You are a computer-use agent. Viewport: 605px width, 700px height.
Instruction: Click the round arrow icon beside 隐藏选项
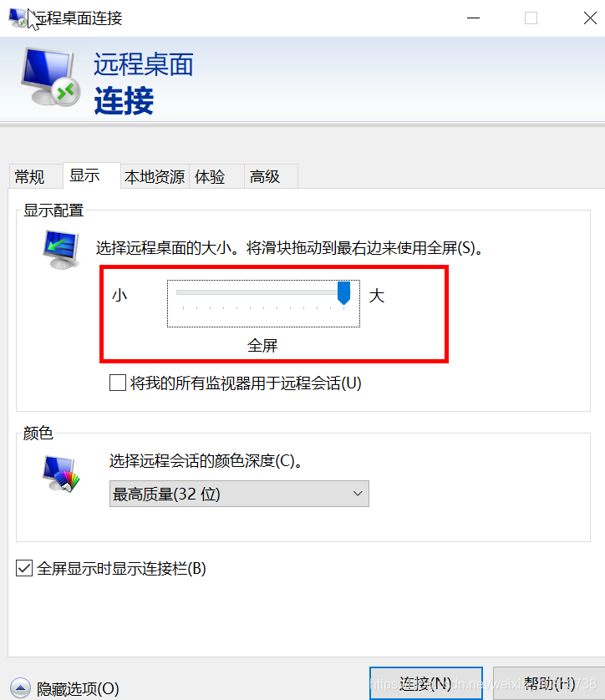(x=20, y=688)
